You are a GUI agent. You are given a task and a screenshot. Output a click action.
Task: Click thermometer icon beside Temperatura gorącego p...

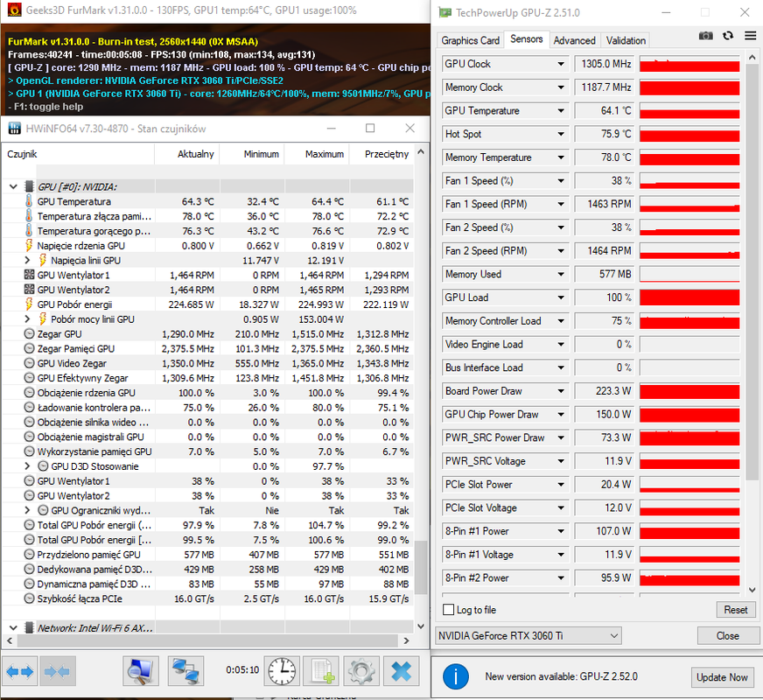tap(29, 231)
